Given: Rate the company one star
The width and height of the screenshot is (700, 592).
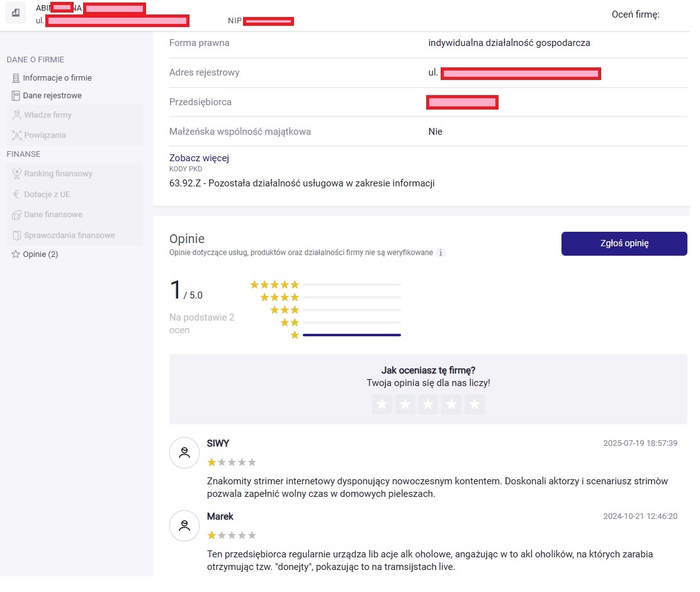Looking at the screenshot, I should pos(382,404).
